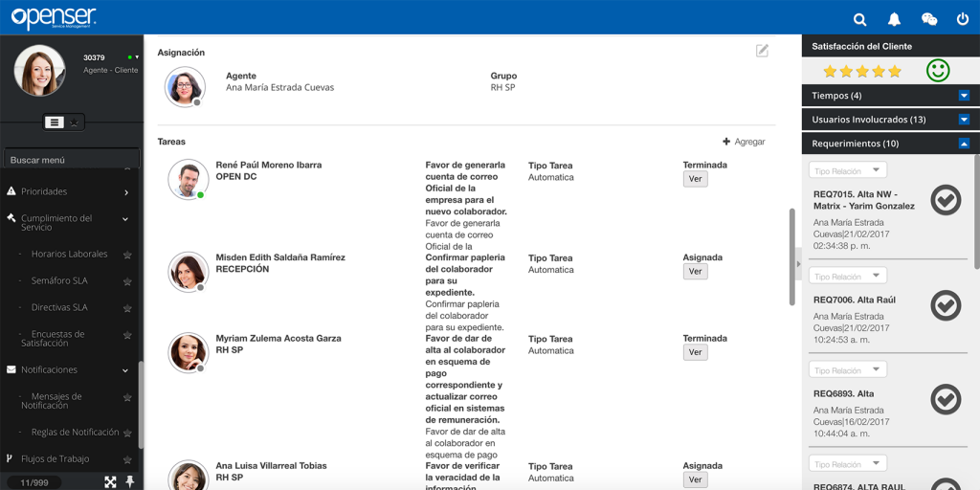Expand Usuarios Involucrados (13) section
Viewport: 980px width, 490px height.
964,120
